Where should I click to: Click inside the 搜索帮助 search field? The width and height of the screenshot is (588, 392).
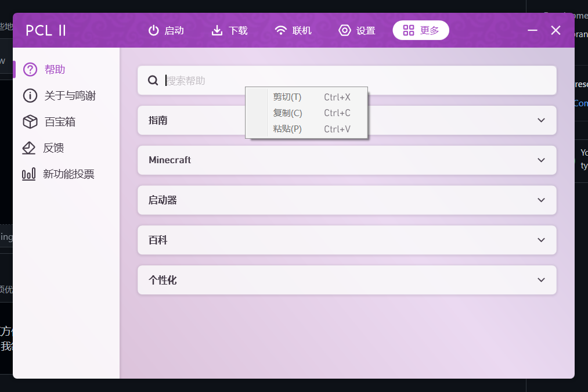point(232,80)
